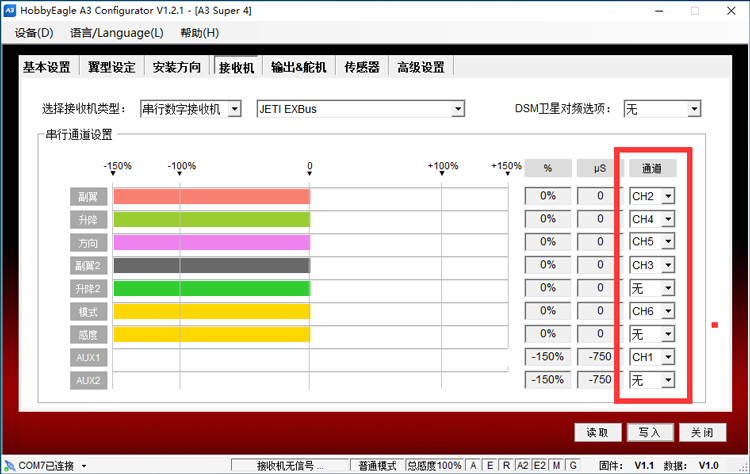Click the COM7 connection status icon

click(9, 466)
